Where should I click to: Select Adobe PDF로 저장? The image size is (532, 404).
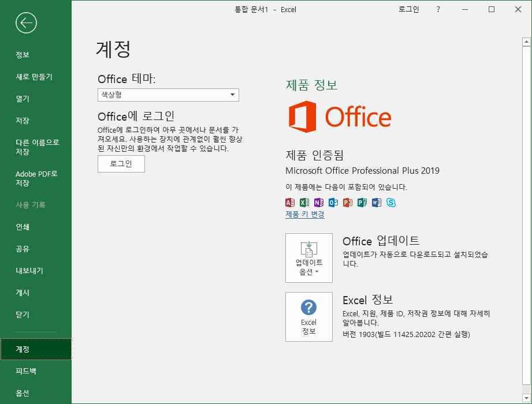36,178
